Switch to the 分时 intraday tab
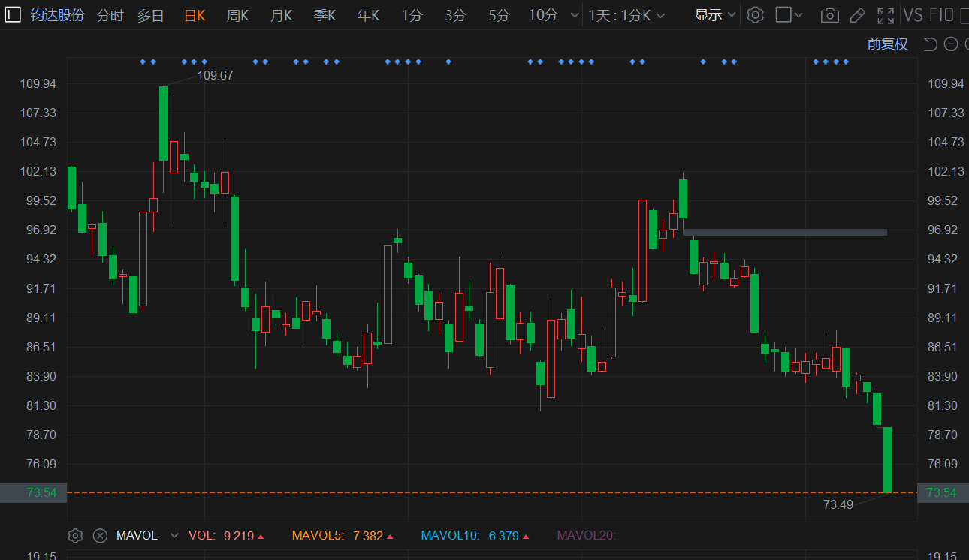 point(110,15)
